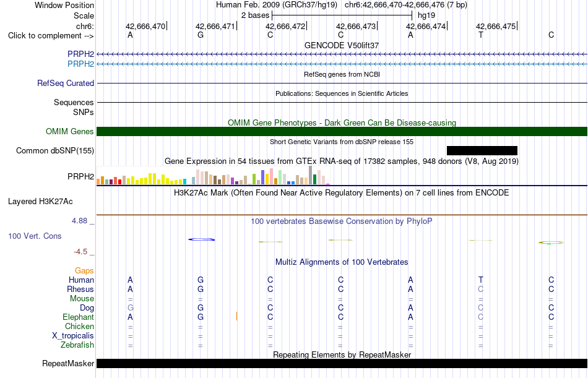Click 'Repeating Elements by RepeatMasker' title
The width and height of the screenshot is (588, 378).
(x=342, y=354)
